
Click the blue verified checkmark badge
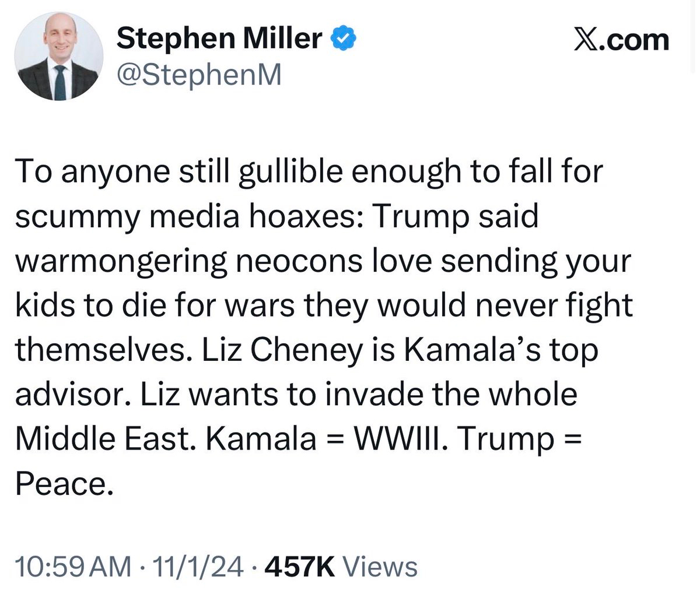coord(344,40)
